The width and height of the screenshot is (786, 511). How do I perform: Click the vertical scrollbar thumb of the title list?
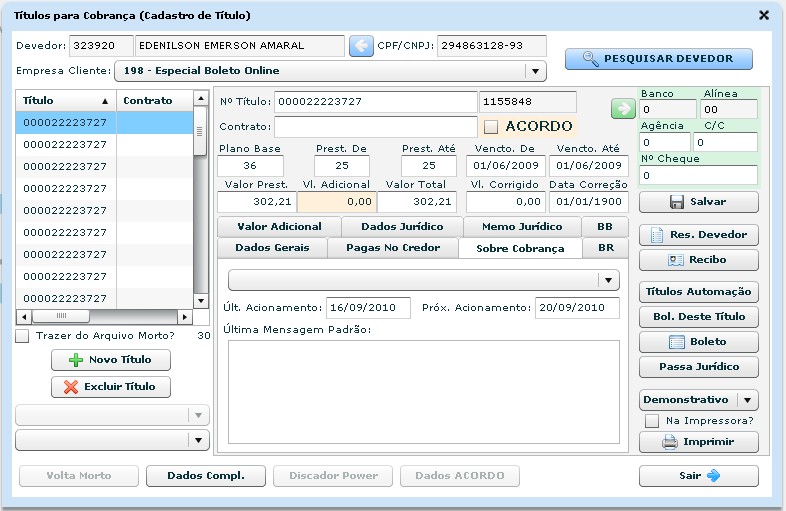(x=200, y=131)
